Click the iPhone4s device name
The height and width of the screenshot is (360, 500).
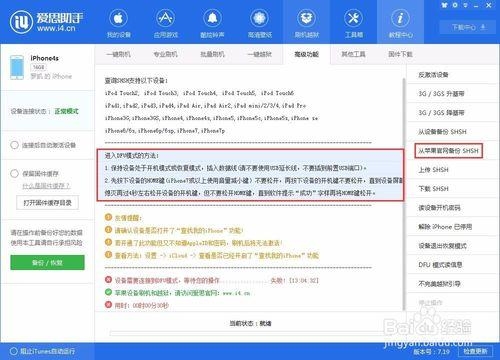coord(44,58)
